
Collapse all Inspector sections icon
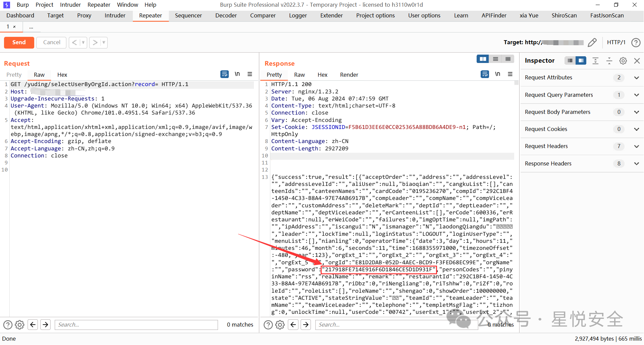point(609,61)
